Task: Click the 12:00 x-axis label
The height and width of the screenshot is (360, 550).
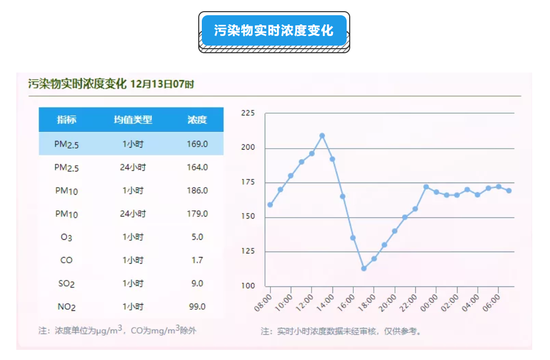Action: [x=304, y=302]
